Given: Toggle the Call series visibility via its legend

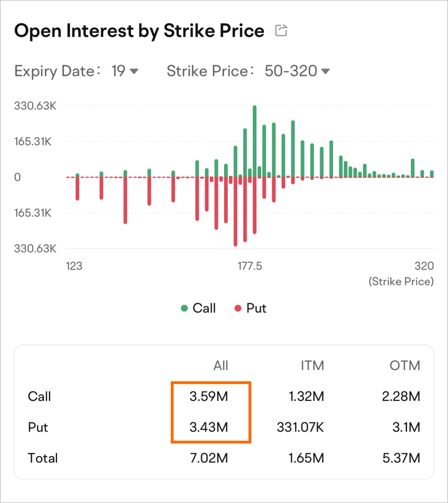Looking at the screenshot, I should (204, 308).
